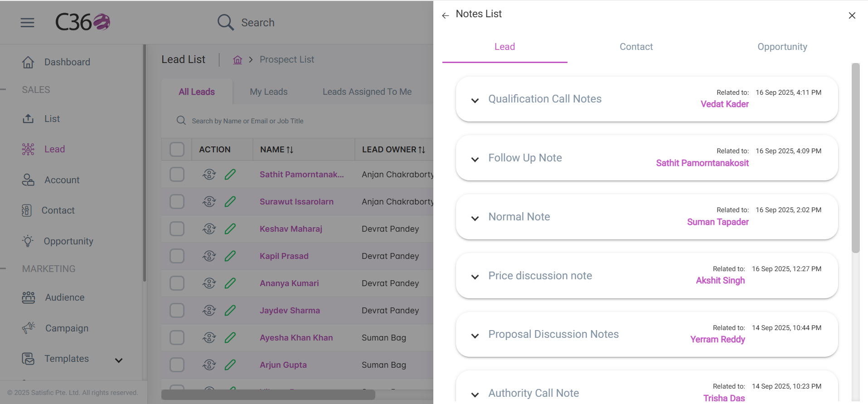Edit Jaydev Sharma lead pencil icon

click(x=230, y=310)
